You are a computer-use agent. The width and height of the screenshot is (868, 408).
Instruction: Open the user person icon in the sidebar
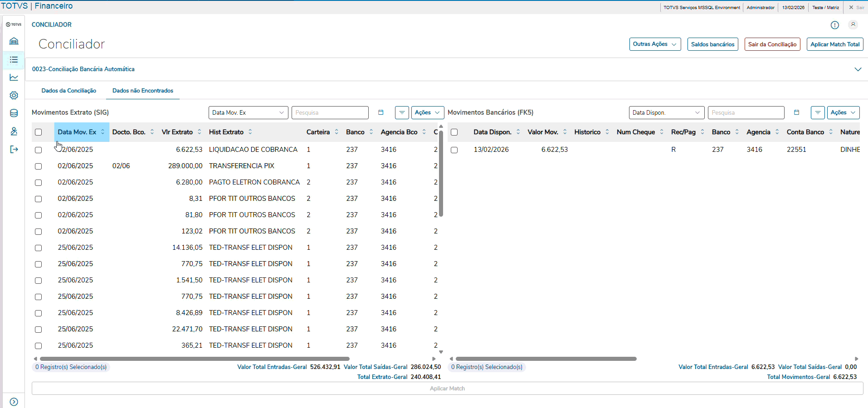pyautogui.click(x=14, y=131)
